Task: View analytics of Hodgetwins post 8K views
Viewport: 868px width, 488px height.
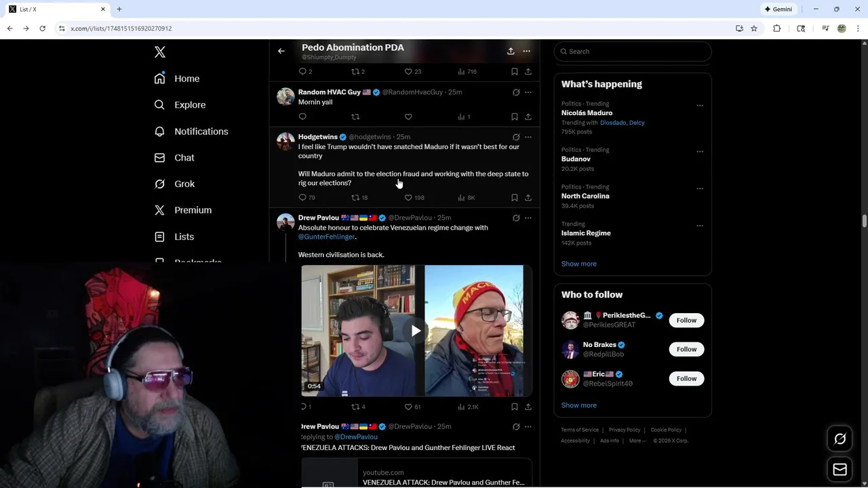Action: pyautogui.click(x=467, y=198)
